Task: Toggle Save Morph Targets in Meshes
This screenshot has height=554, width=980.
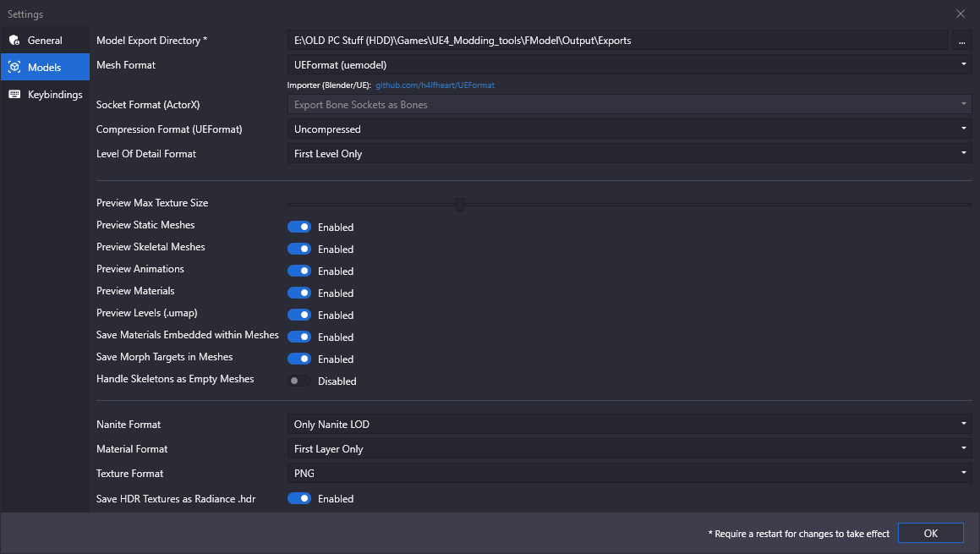Action: coord(299,359)
